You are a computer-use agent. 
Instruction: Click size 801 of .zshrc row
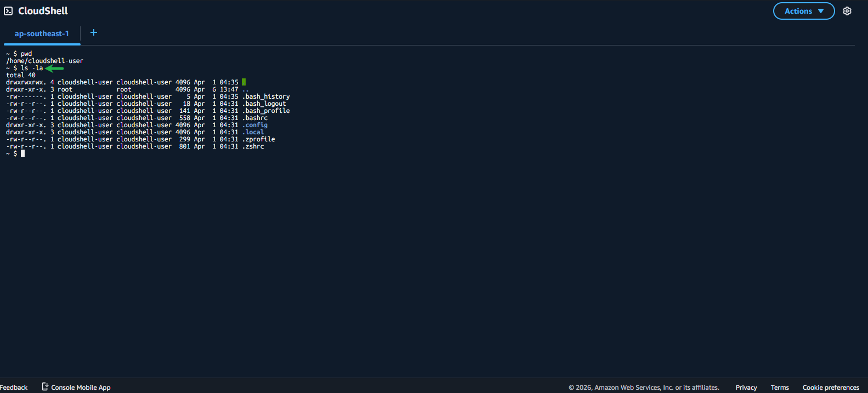[185, 146]
